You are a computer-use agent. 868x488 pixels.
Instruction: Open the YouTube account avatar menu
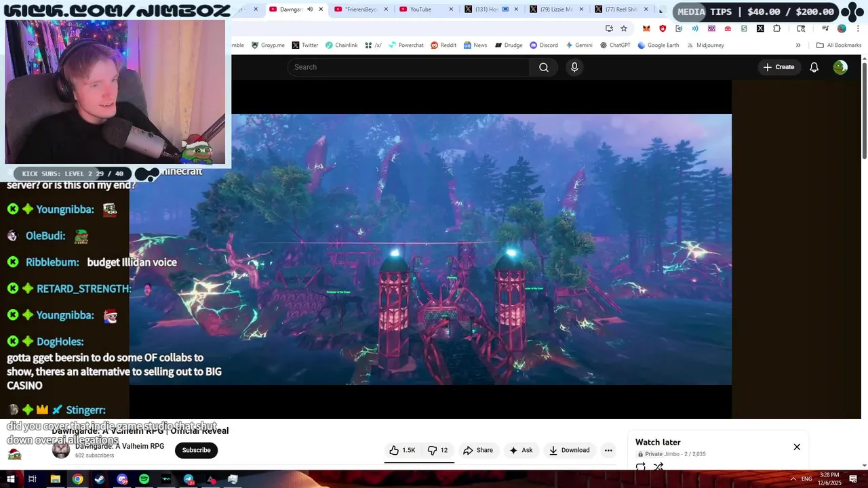pos(840,67)
